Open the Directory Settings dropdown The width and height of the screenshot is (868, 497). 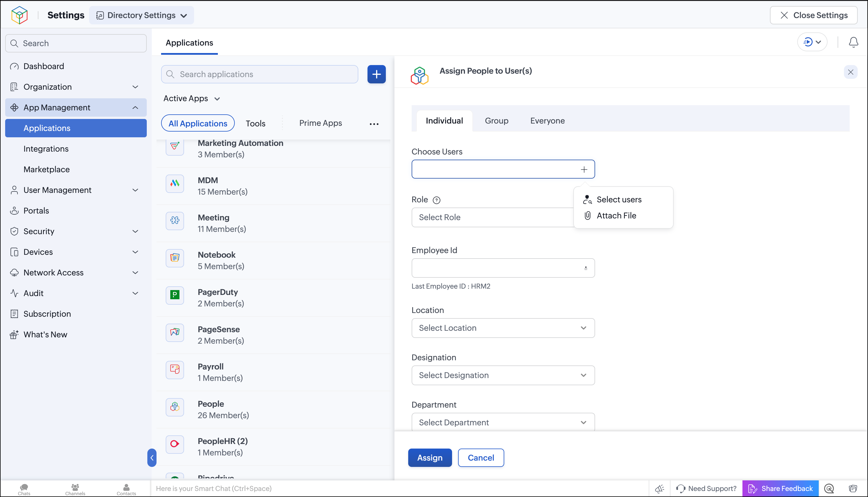click(x=142, y=15)
